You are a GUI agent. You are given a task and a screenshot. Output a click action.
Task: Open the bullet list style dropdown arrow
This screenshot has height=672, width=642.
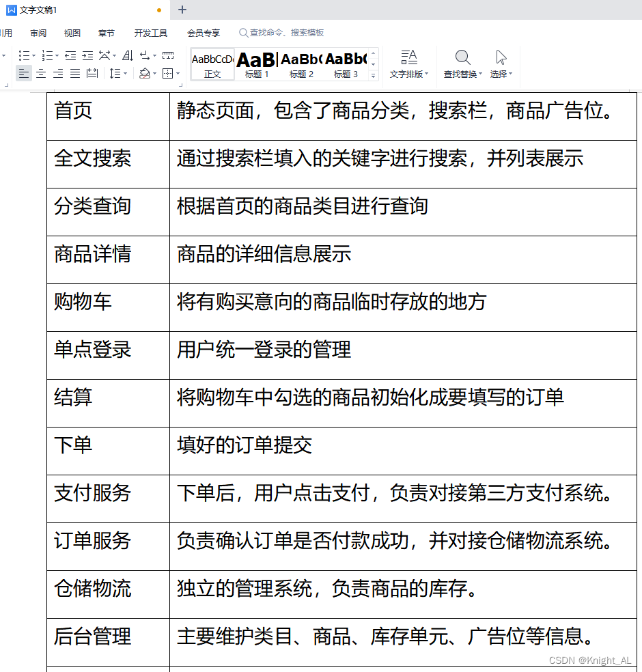33,56
